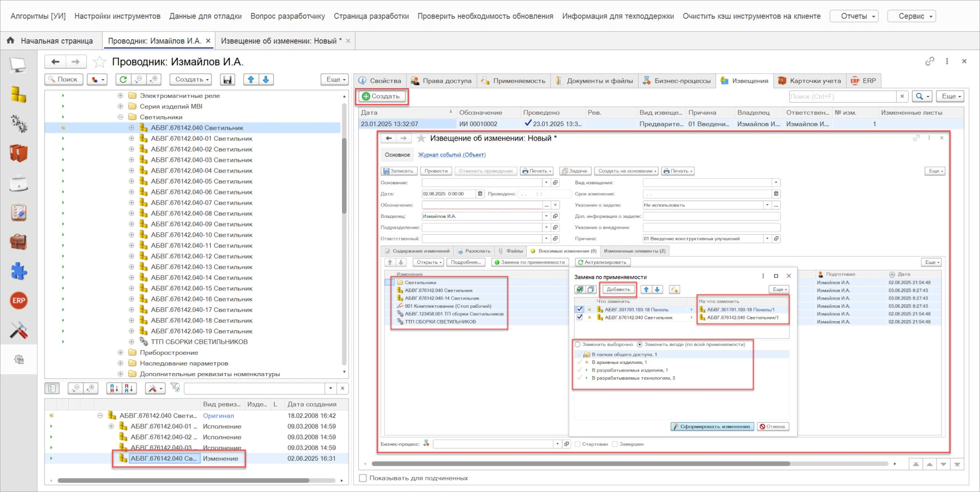Click the horizontal scrollbar under revisions list

click(x=184, y=480)
